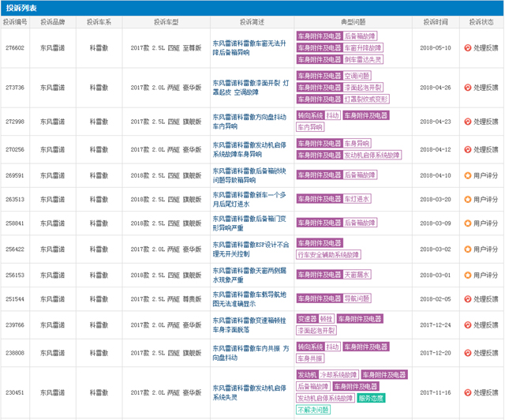Click the 投诉时间 column header
Viewport: 505px width, 420px height.
[x=436, y=22]
